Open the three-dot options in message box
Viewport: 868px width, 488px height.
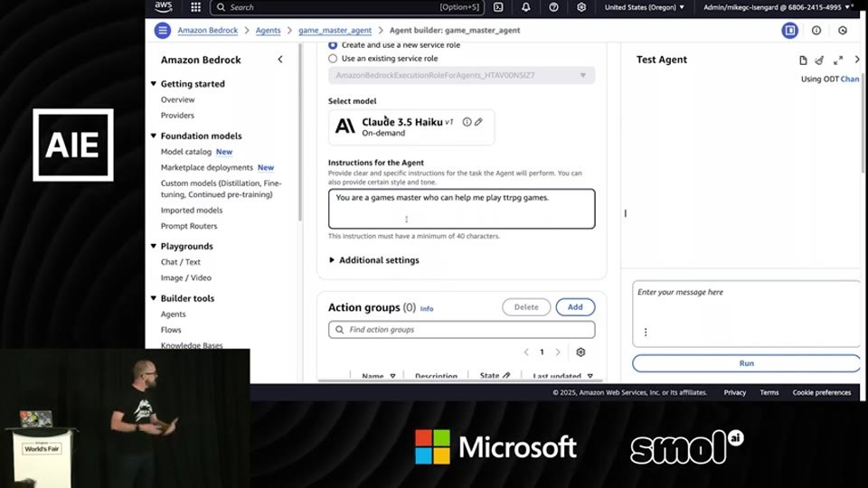pyautogui.click(x=646, y=332)
